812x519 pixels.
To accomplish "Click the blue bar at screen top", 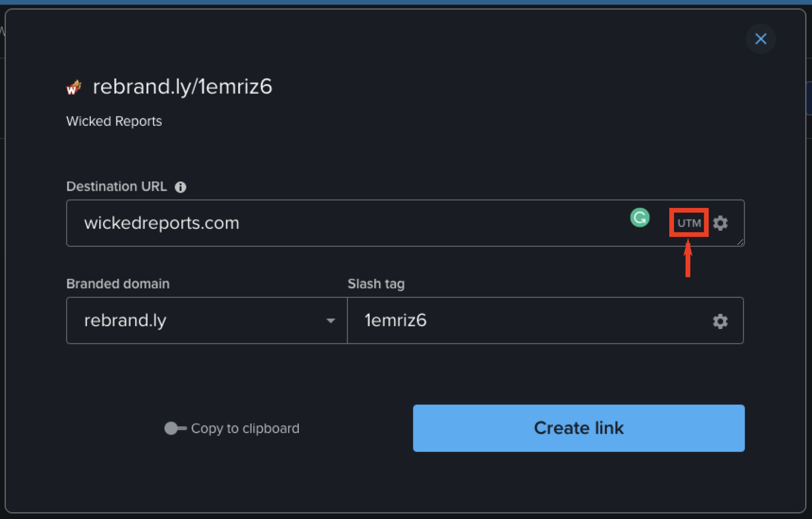I will pos(406,2).
